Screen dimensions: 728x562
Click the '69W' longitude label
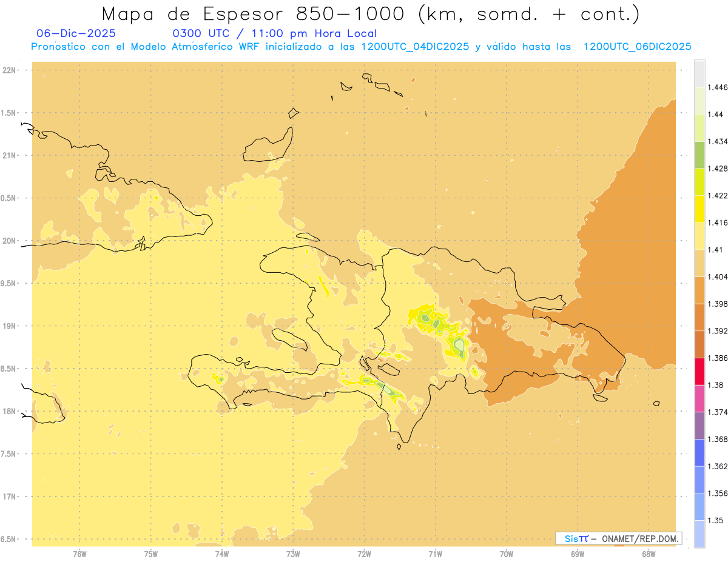point(578,554)
